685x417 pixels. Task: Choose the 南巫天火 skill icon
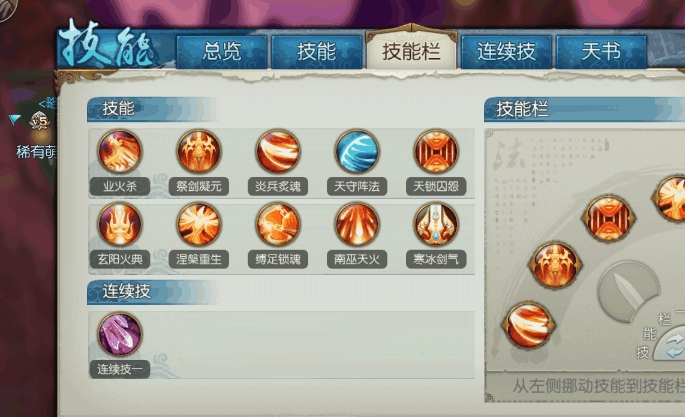[x=357, y=224]
